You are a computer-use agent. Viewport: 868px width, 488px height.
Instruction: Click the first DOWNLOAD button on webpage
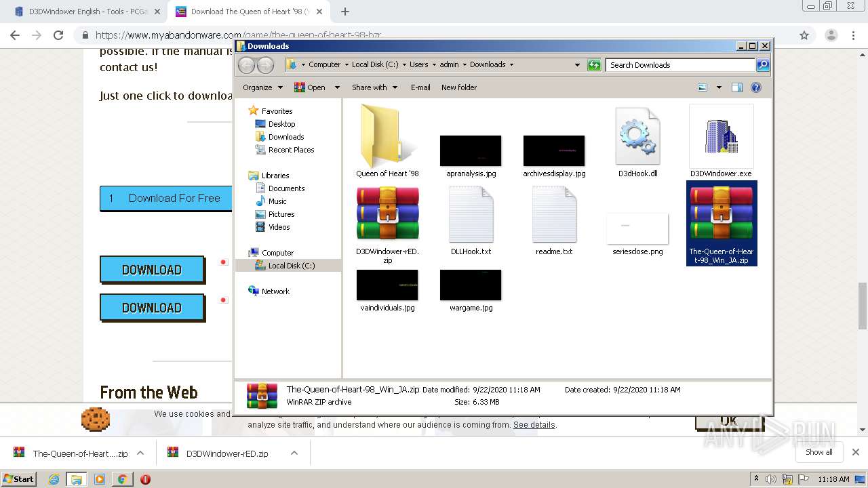(x=152, y=270)
